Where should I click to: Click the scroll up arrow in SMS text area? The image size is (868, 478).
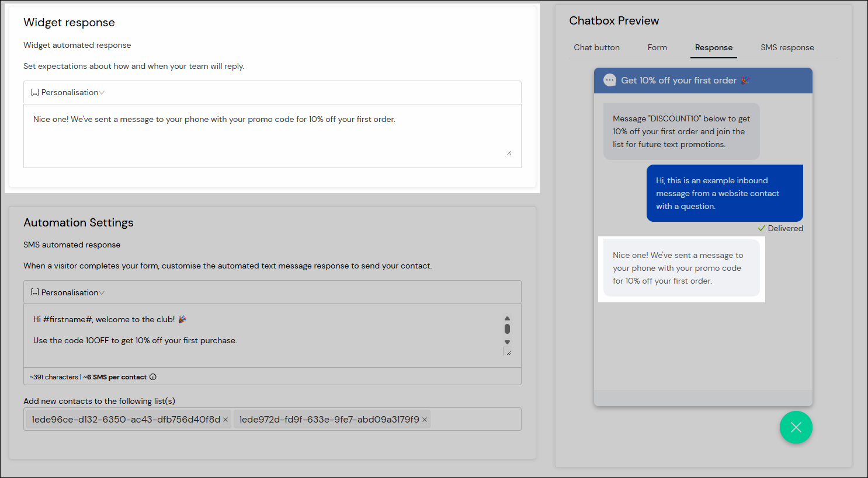[x=507, y=318]
